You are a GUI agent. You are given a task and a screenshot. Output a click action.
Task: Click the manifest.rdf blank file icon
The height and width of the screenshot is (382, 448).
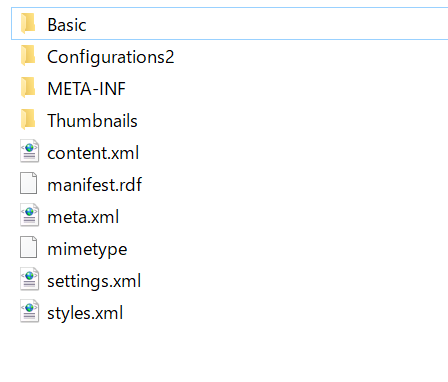[x=29, y=183]
